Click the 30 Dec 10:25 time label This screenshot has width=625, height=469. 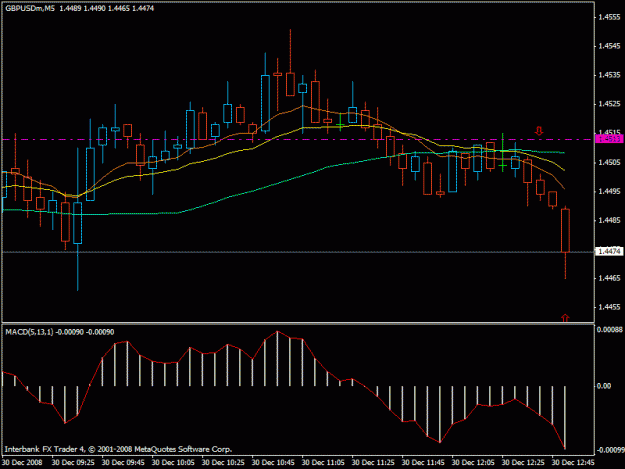click(x=223, y=463)
